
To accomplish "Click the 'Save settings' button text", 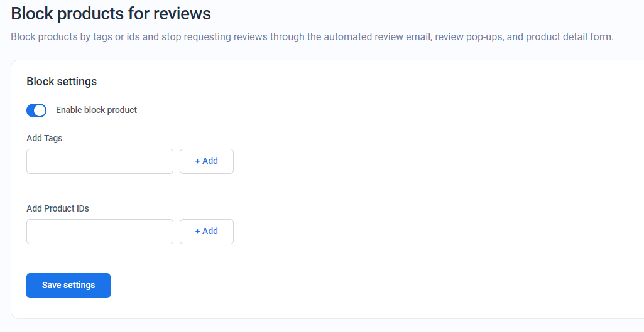I will point(68,285).
